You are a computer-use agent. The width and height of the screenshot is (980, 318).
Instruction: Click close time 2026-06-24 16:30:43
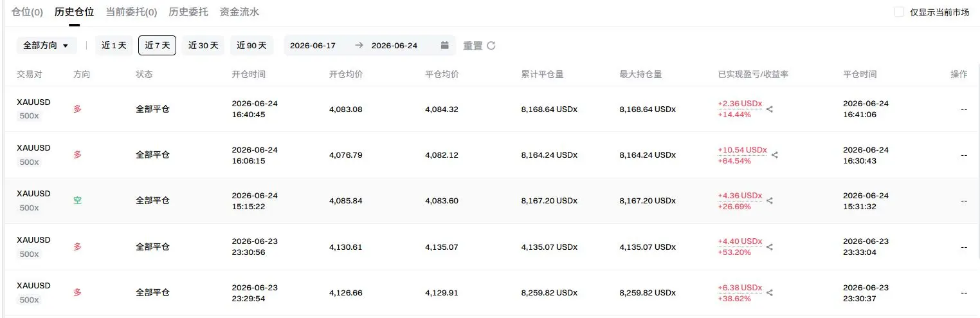point(866,155)
